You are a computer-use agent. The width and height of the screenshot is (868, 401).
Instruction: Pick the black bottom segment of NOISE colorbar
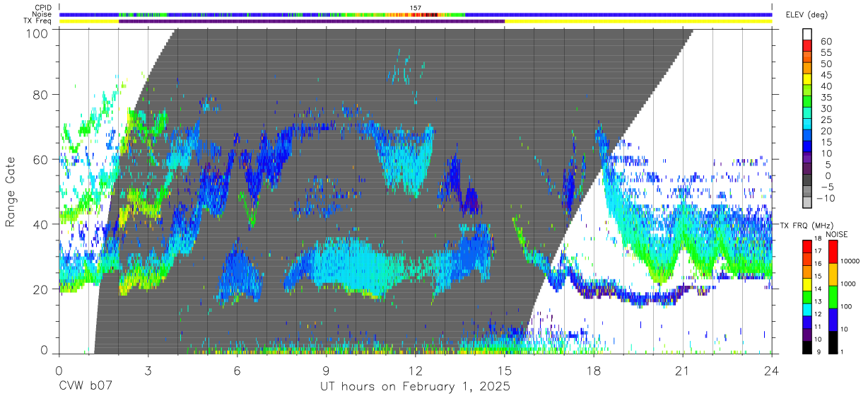[832, 342]
